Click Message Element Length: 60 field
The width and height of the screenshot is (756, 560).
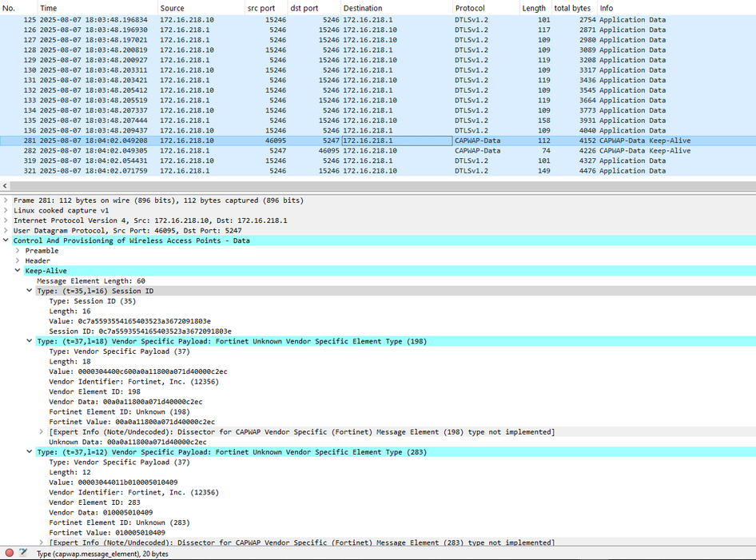coord(91,280)
